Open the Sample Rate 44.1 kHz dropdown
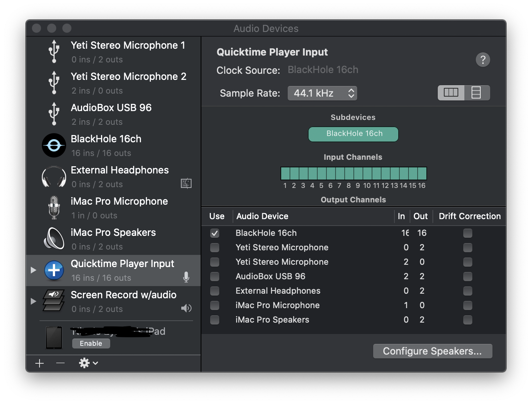 point(322,93)
